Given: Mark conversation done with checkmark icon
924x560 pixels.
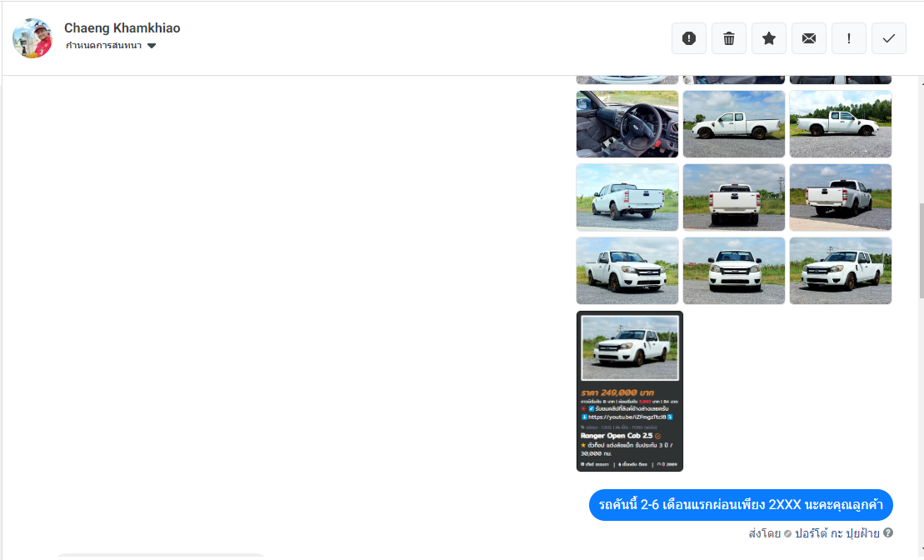Looking at the screenshot, I should click(889, 38).
